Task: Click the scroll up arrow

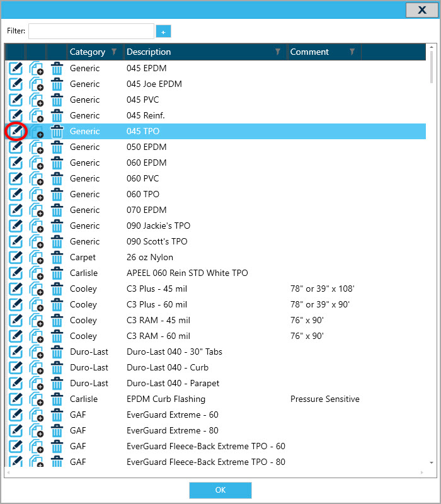Action: click(432, 47)
